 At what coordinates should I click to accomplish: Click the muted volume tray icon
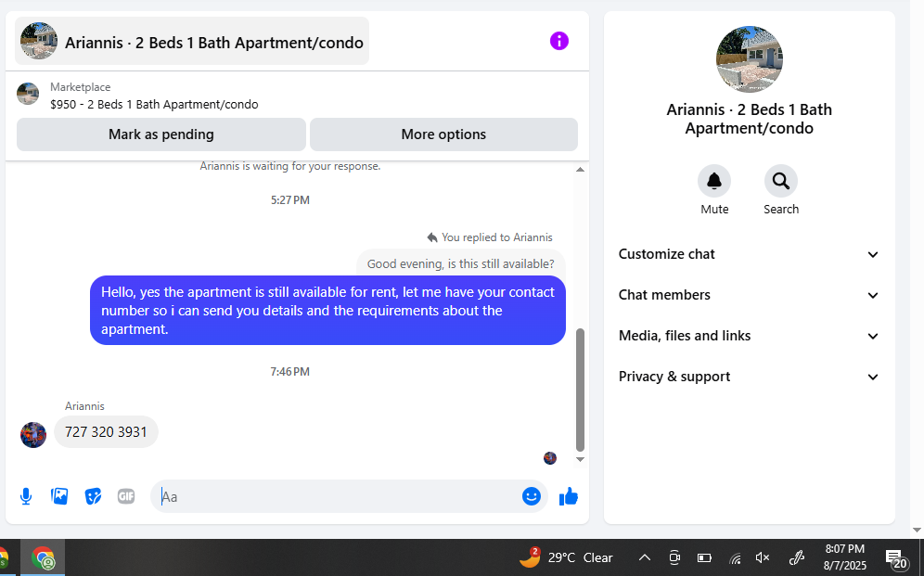(763, 557)
